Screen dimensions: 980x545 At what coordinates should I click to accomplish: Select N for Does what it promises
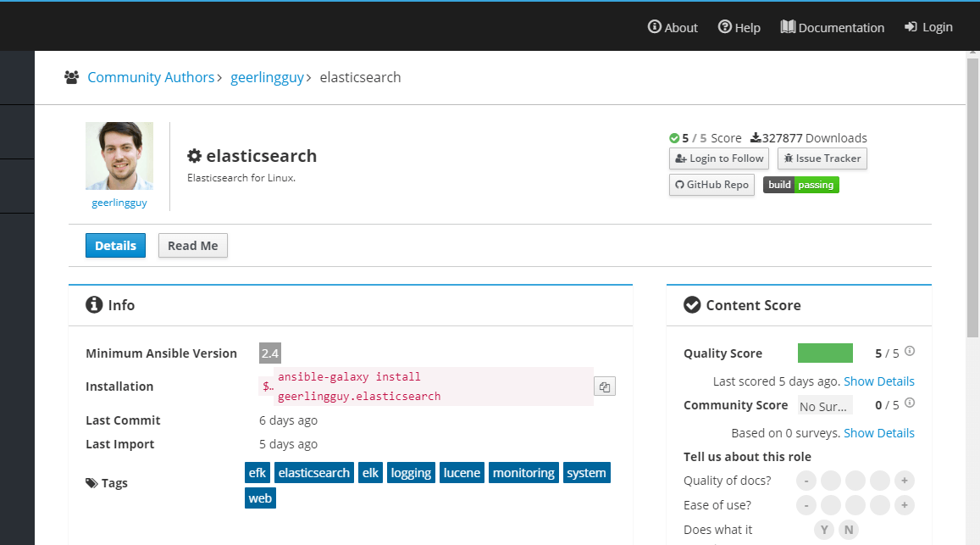point(848,530)
